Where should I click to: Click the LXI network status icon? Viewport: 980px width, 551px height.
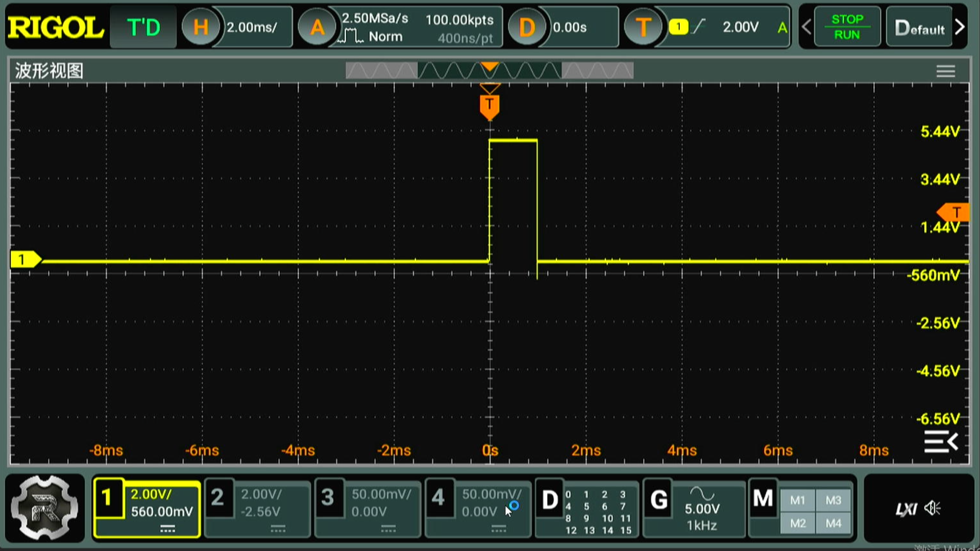coord(906,509)
